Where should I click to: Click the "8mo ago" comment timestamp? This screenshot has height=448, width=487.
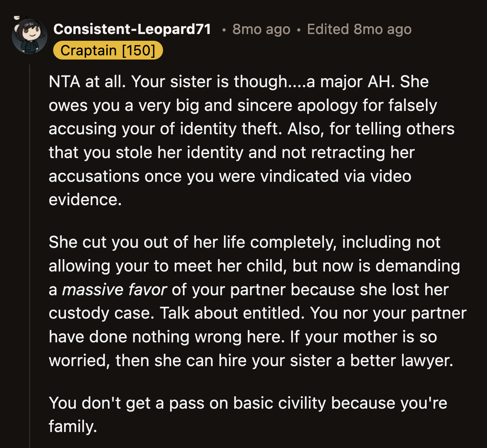261,29
